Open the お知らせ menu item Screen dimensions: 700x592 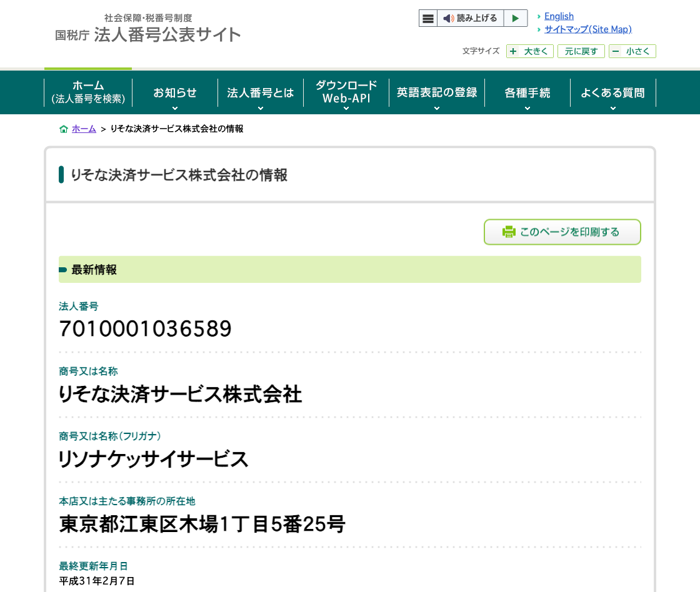tap(175, 92)
